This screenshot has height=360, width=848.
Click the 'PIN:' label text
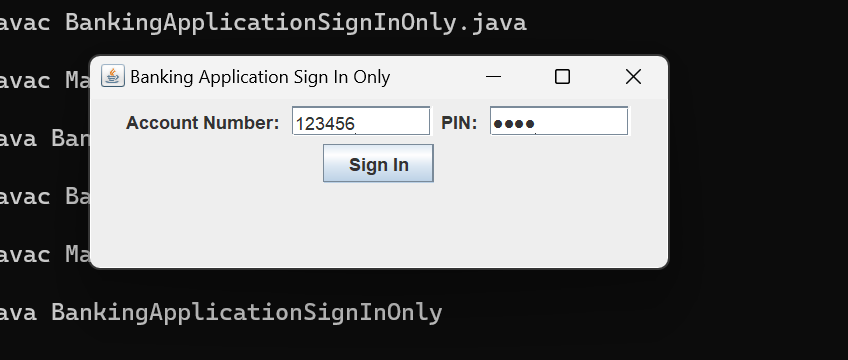point(459,123)
